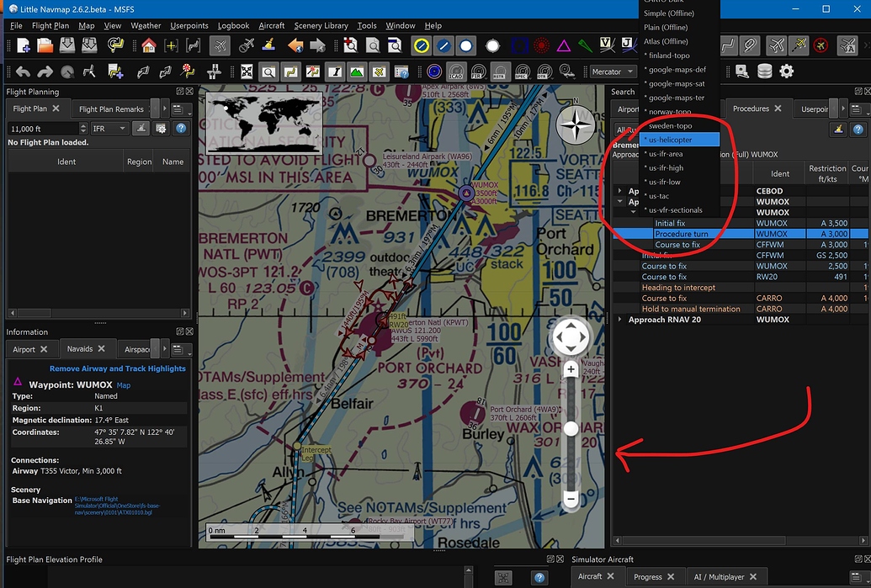Center the flight plan using the [+] toolbar icon

tap(170, 45)
